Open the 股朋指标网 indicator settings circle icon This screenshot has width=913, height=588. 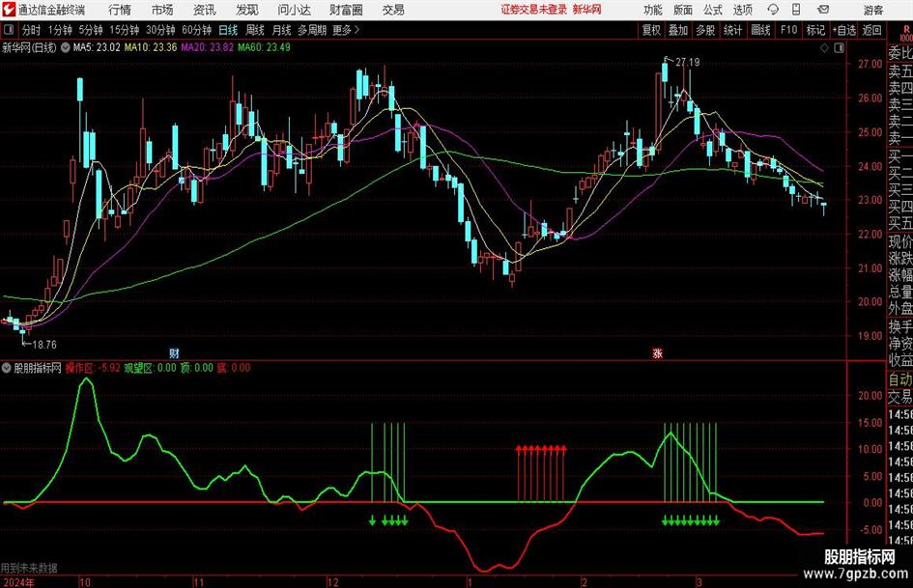(7, 368)
